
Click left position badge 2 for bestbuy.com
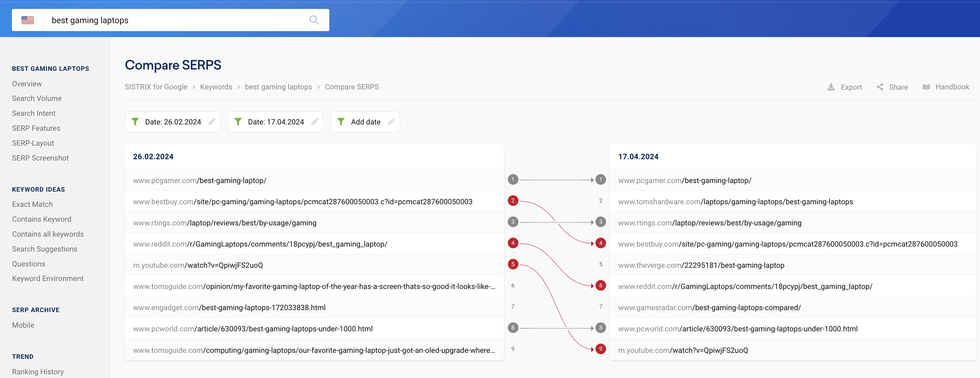tap(513, 201)
